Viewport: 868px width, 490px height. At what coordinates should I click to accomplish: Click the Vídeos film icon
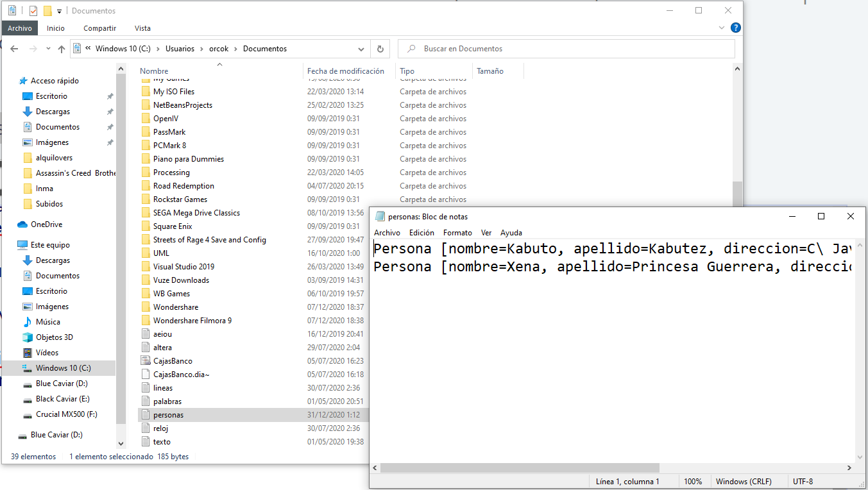(28, 353)
